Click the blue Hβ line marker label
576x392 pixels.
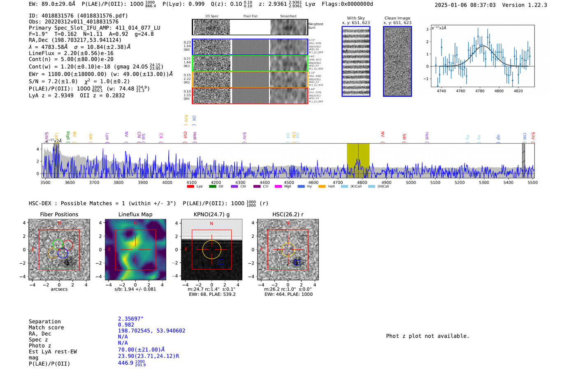point(498,137)
